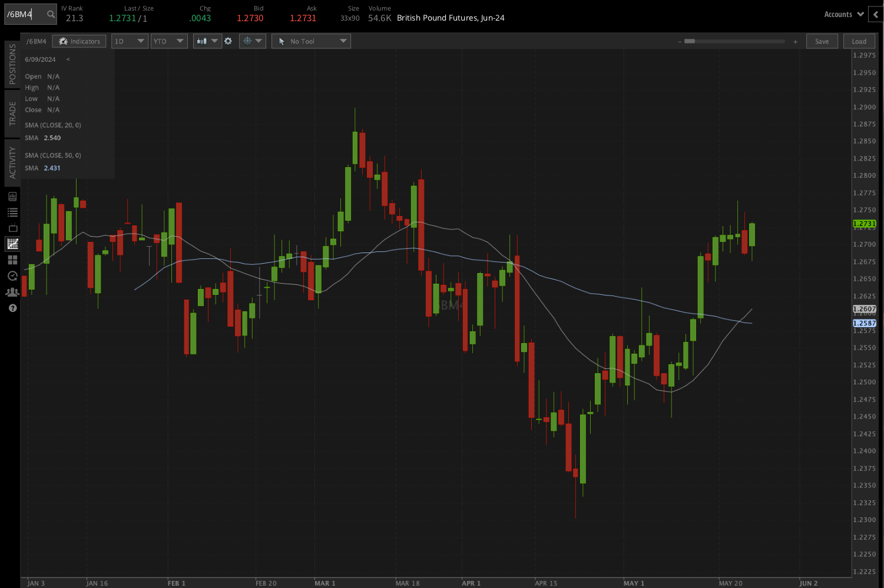The height and width of the screenshot is (588, 884).
Task: Open the candlestick chart style dropdown
Action: pyautogui.click(x=207, y=41)
